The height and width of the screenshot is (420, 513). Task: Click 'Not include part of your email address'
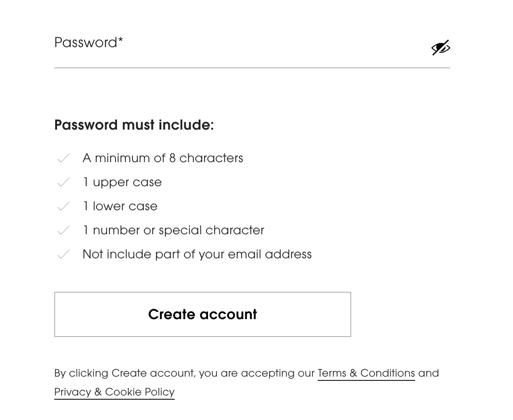(x=197, y=255)
